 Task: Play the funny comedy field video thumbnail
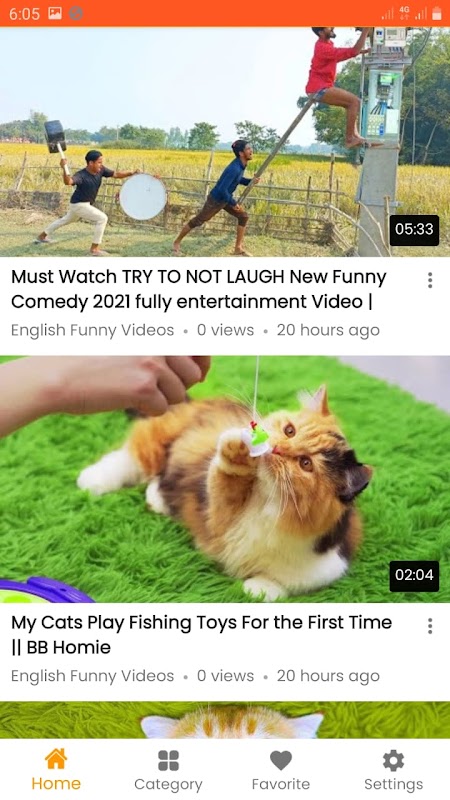[x=225, y=141]
